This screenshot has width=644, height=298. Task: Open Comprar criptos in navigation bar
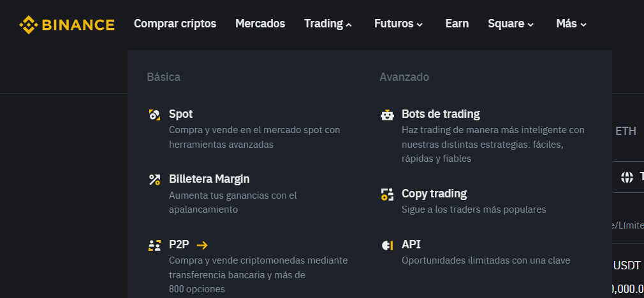pos(175,24)
